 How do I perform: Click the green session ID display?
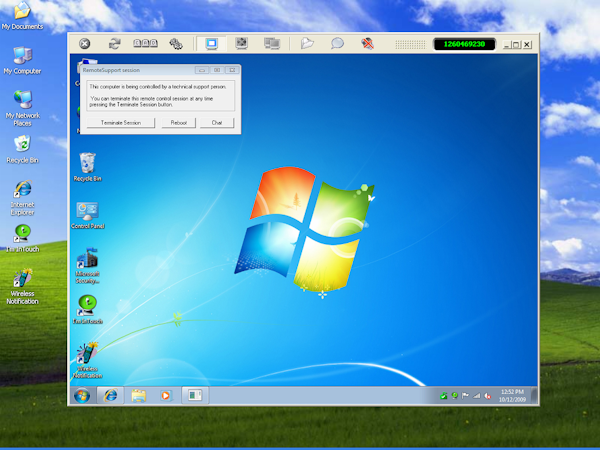click(464, 44)
